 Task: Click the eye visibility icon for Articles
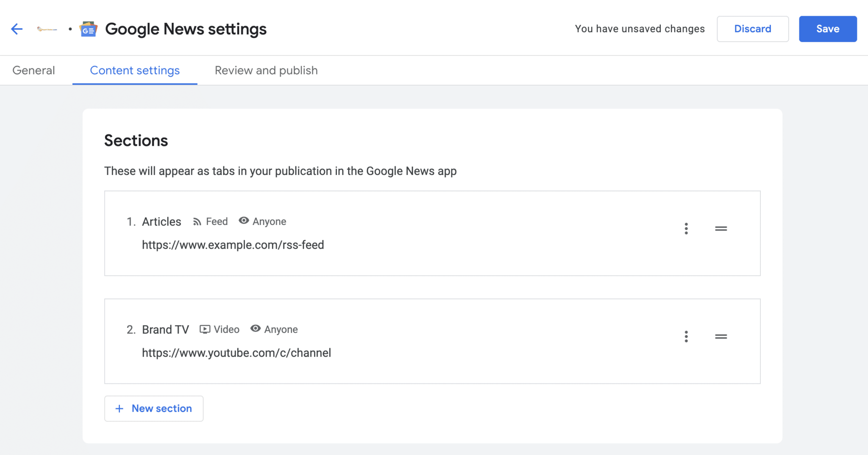click(244, 221)
